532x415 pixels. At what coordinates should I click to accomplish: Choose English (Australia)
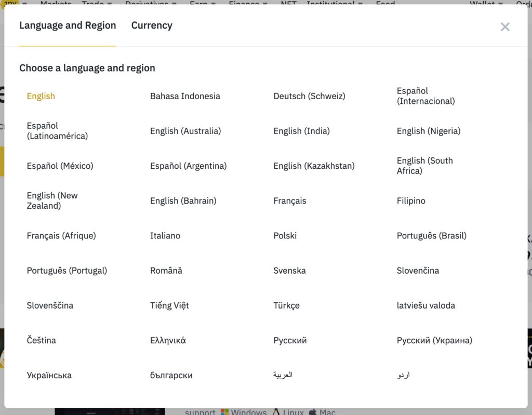[x=185, y=131]
